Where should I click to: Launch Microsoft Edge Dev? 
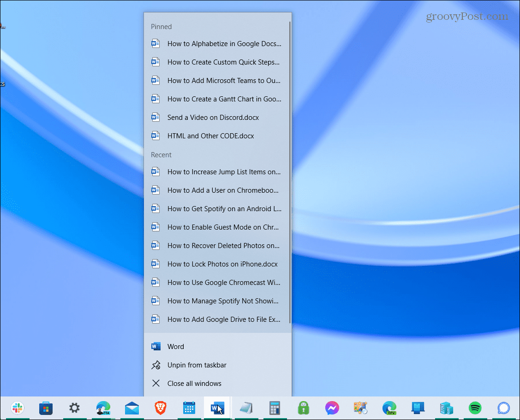[x=389, y=408]
